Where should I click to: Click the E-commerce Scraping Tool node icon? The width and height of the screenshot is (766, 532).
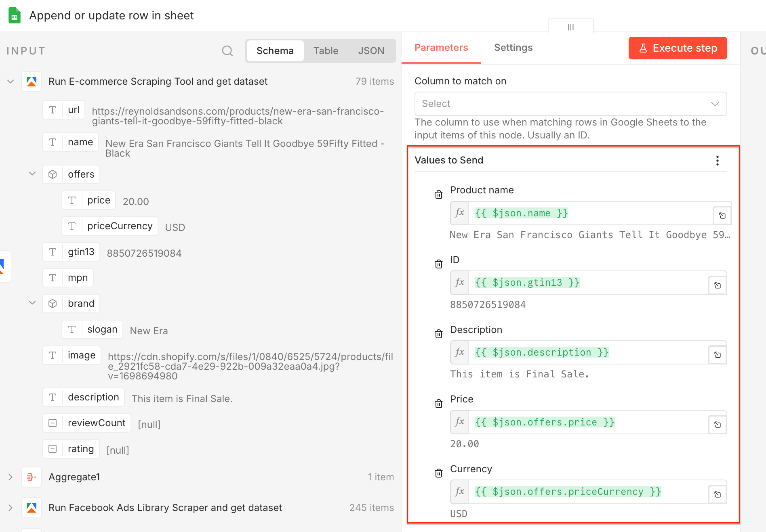[32, 82]
